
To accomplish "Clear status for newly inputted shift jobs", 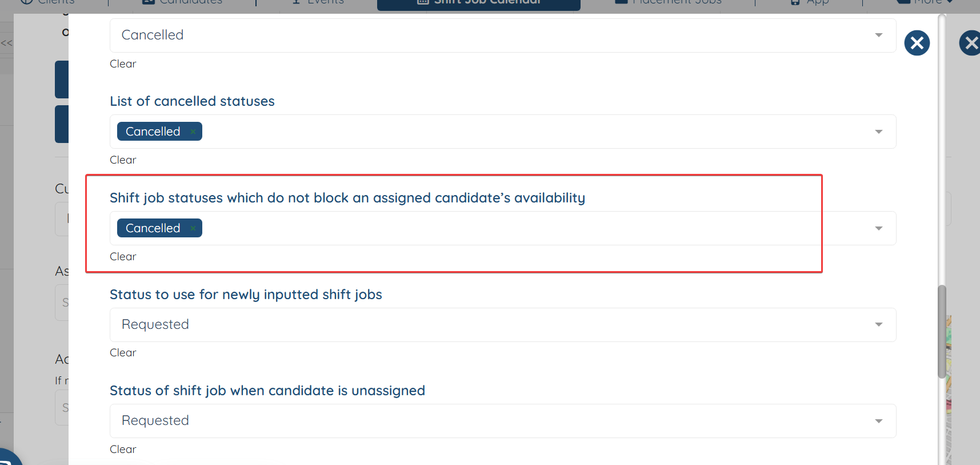I will coord(123,353).
